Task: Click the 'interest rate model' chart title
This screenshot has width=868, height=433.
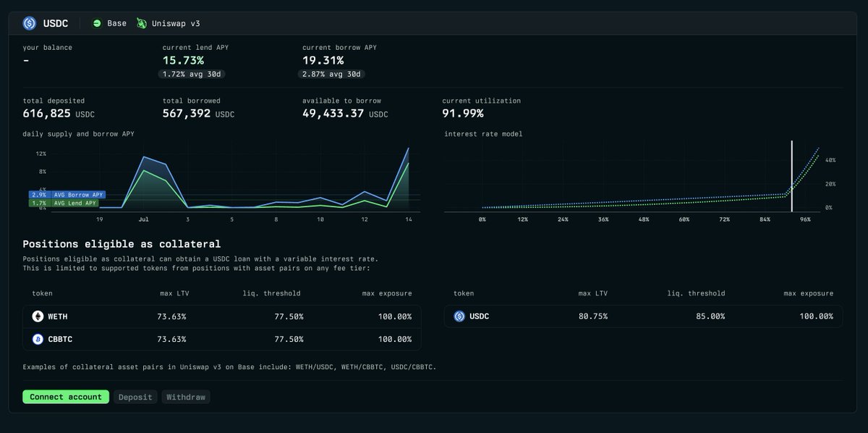Action: [x=483, y=134]
